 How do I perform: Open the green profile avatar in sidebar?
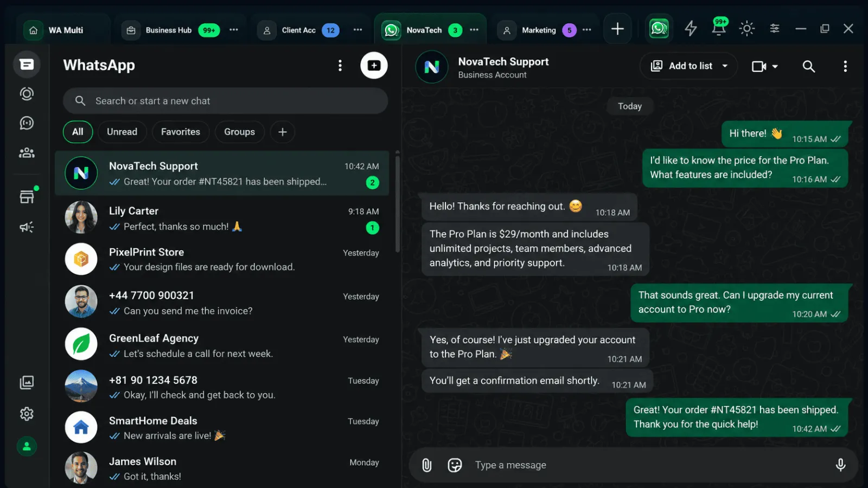click(x=27, y=446)
